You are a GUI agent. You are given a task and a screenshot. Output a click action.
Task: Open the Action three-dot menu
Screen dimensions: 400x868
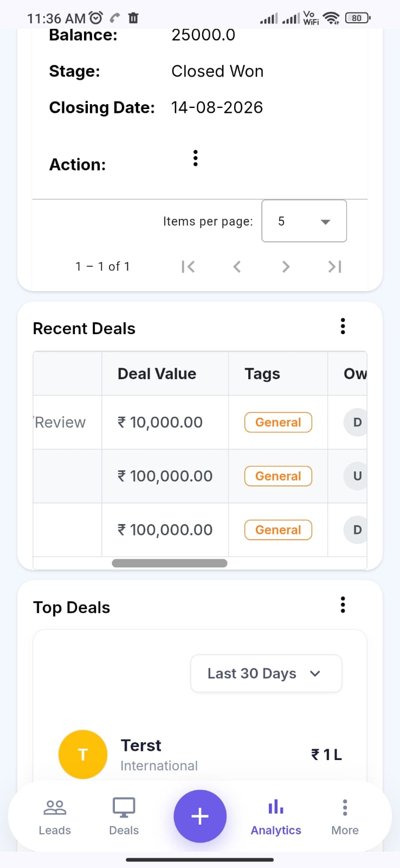[x=196, y=158]
